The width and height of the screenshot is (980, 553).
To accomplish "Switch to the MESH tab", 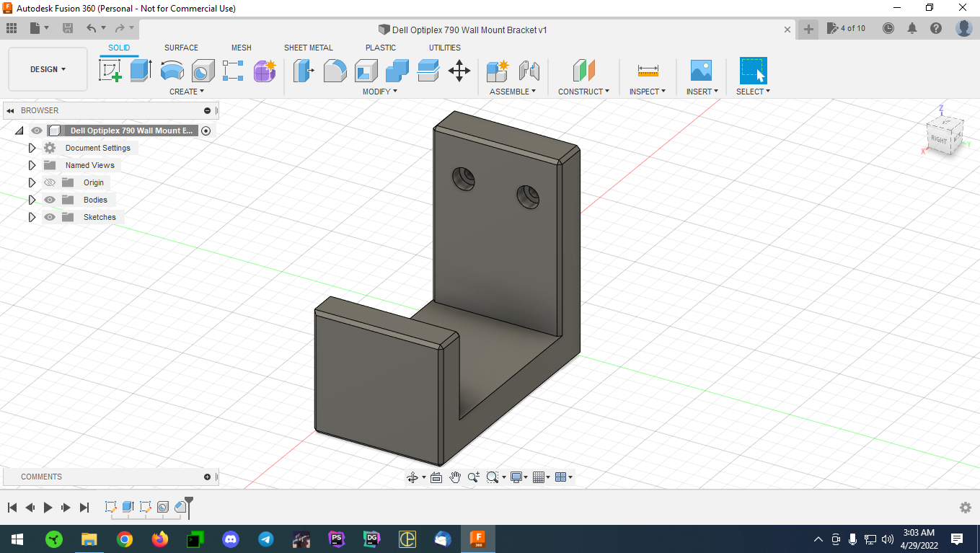I will point(242,48).
